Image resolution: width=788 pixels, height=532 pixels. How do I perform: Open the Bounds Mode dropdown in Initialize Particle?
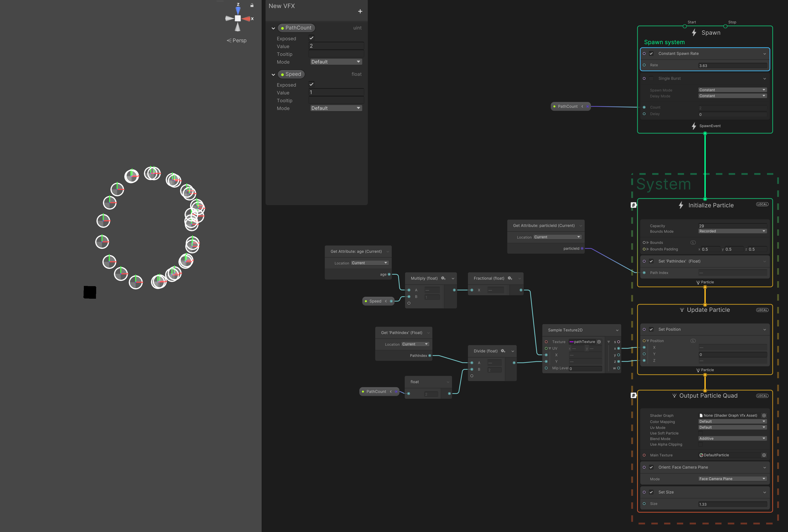tap(732, 231)
